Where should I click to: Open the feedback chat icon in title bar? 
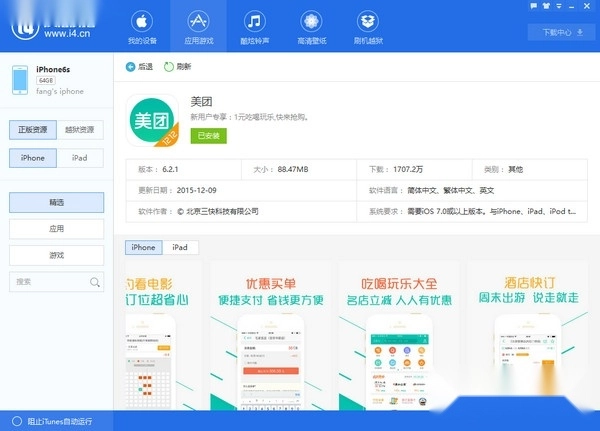534,6
